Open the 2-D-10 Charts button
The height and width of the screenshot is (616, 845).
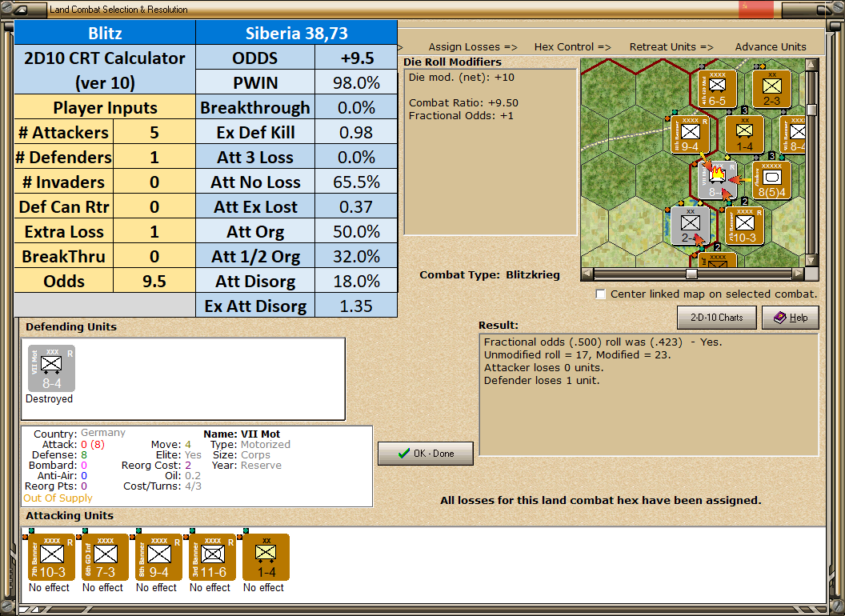717,318
